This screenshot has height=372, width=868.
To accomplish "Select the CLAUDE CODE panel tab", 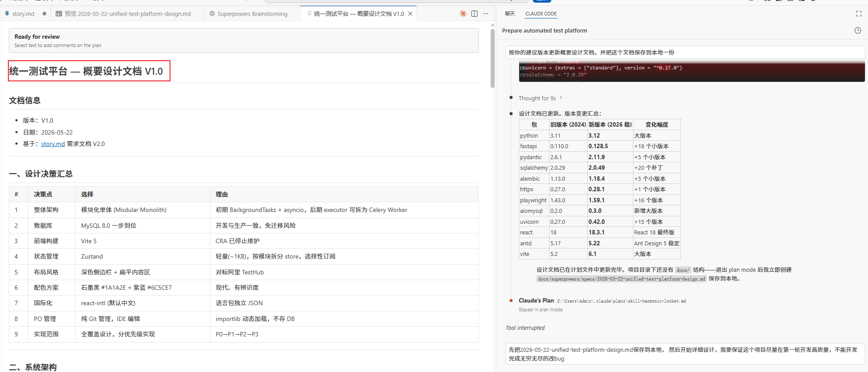I will click(x=541, y=14).
